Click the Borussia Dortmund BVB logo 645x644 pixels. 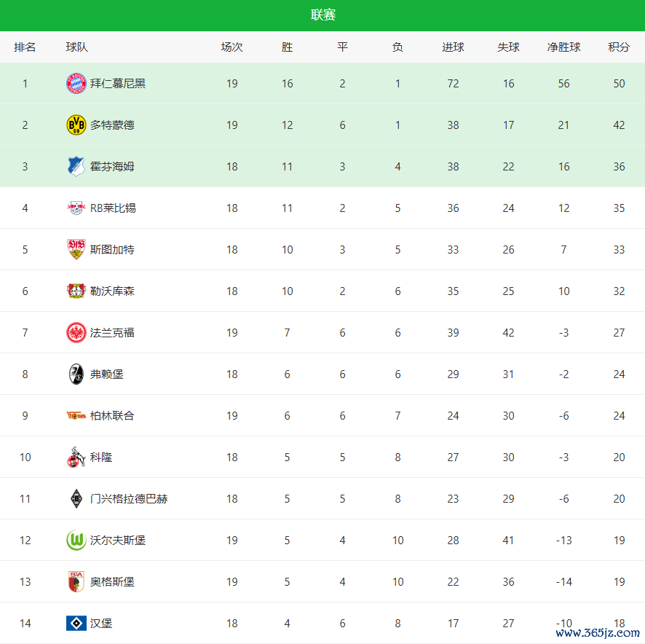76,125
